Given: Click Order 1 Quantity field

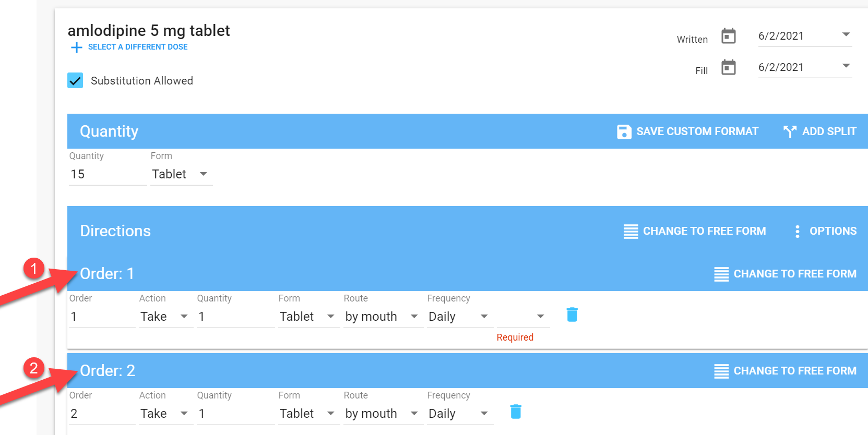Looking at the screenshot, I should pyautogui.click(x=235, y=317).
